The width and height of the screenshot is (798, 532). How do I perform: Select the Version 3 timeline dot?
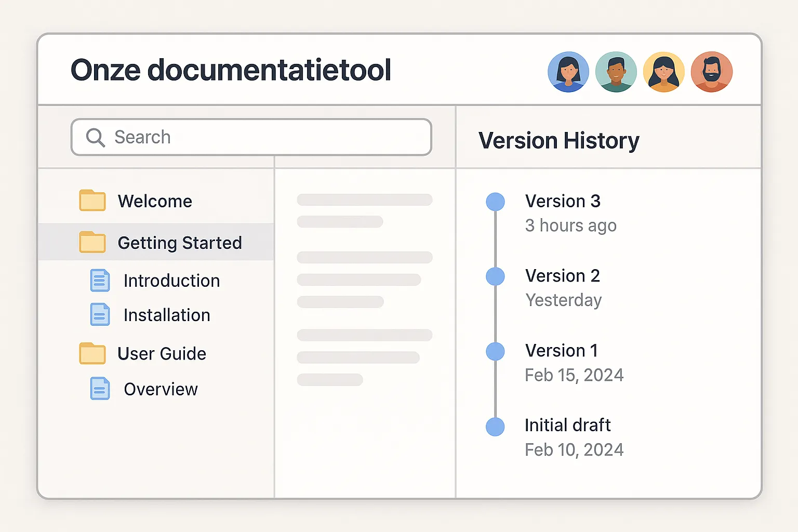495,202
